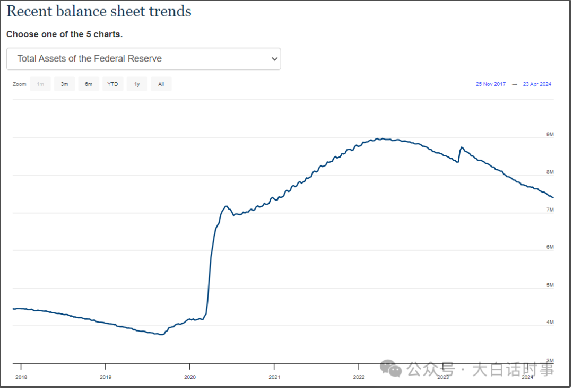Viewport: 573px width, 392px height.
Task: Select the 3m zoom range
Action: point(64,84)
